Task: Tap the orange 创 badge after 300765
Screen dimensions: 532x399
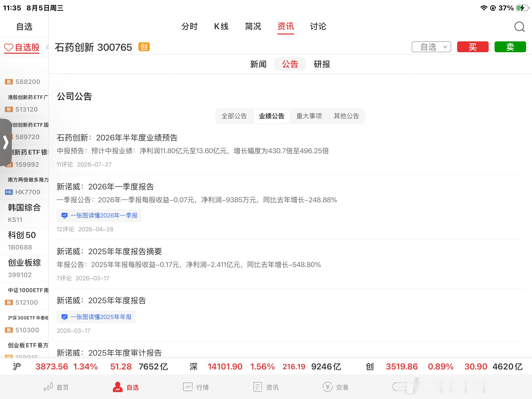Action: (144, 47)
